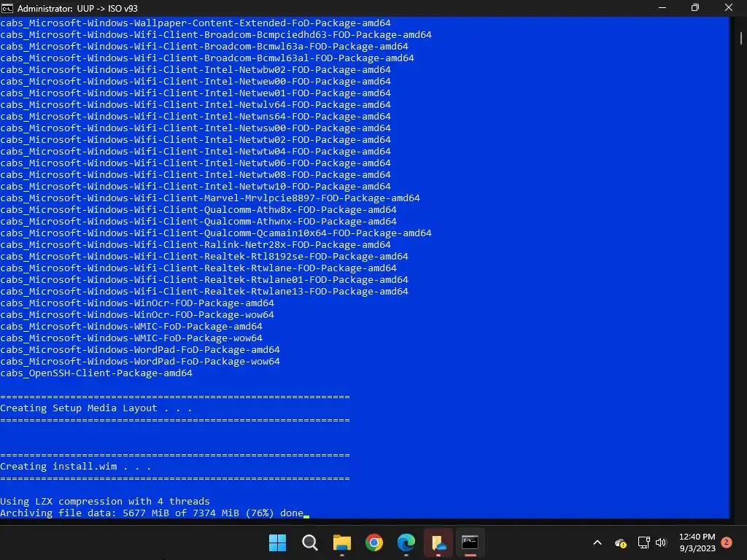Click the Intel-Netwtw08 package line
Screen dimensions: 747x560
[x=196, y=175]
